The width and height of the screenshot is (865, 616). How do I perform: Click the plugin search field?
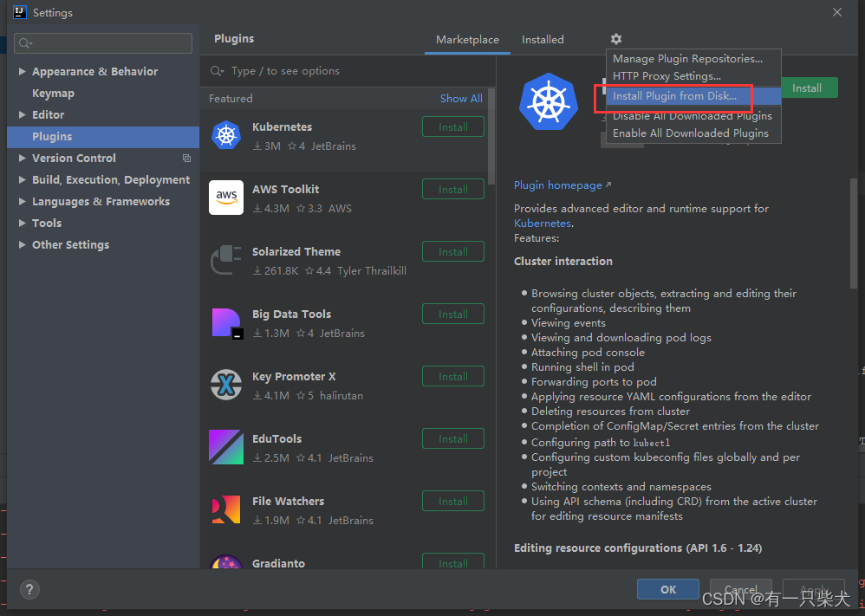coord(348,71)
